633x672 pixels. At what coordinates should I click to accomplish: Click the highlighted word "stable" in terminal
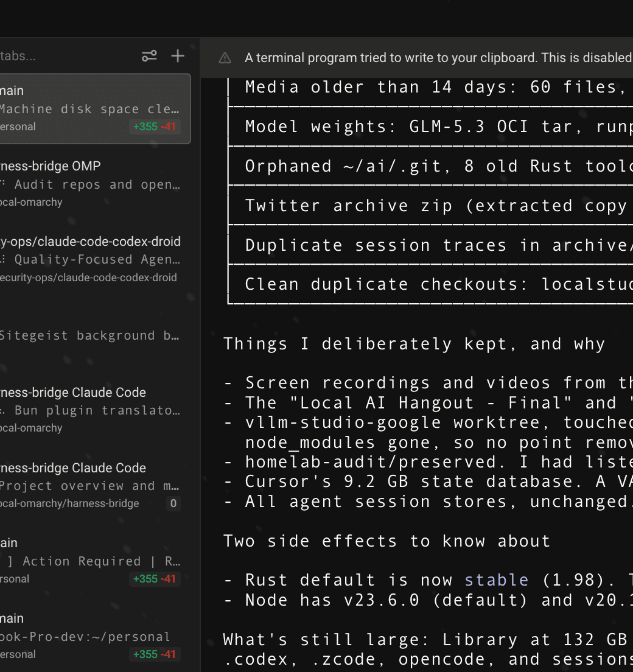pyautogui.click(x=496, y=580)
